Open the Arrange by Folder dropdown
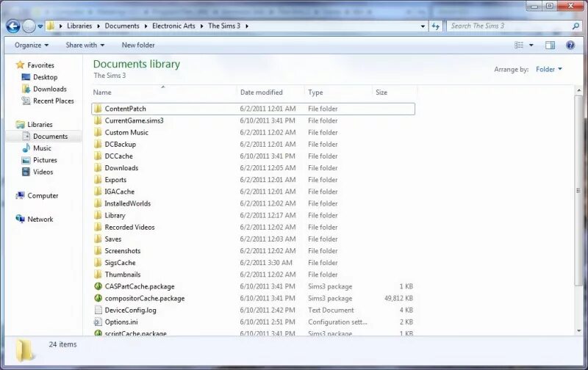The width and height of the screenshot is (588, 370). pyautogui.click(x=548, y=69)
